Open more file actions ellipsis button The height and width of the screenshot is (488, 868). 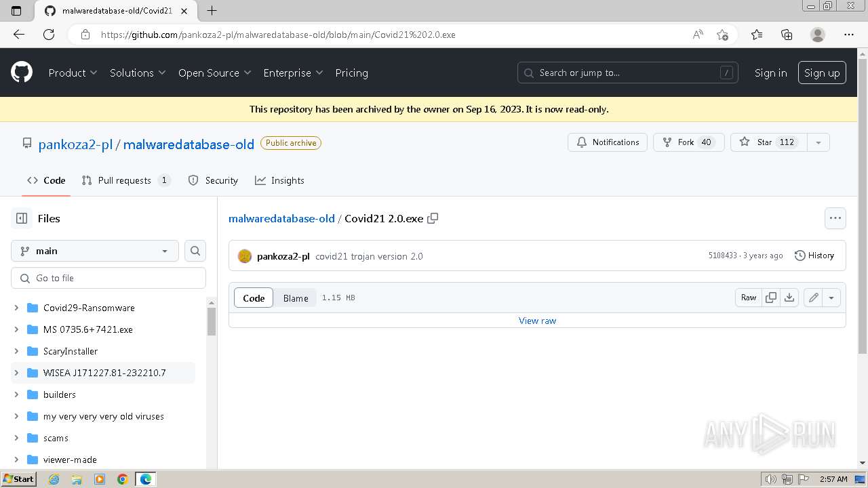(835, 218)
